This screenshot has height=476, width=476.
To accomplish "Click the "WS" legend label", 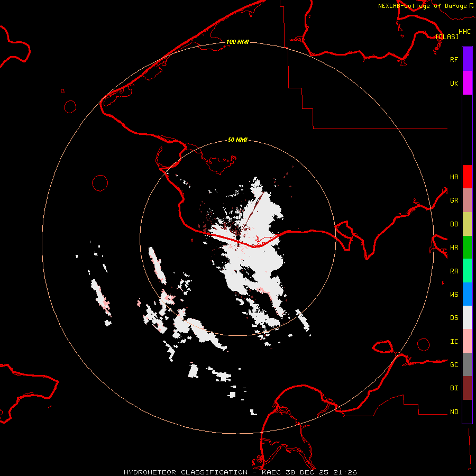I will tap(454, 295).
